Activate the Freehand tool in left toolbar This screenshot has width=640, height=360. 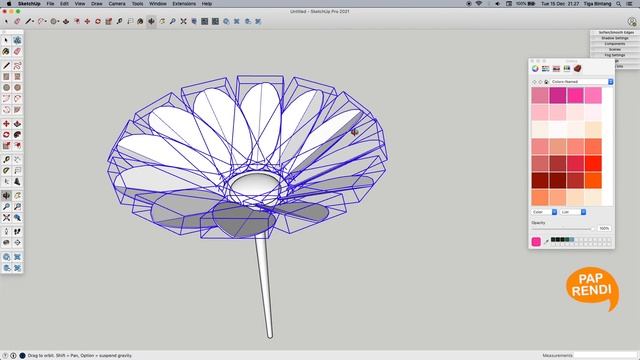(17, 65)
